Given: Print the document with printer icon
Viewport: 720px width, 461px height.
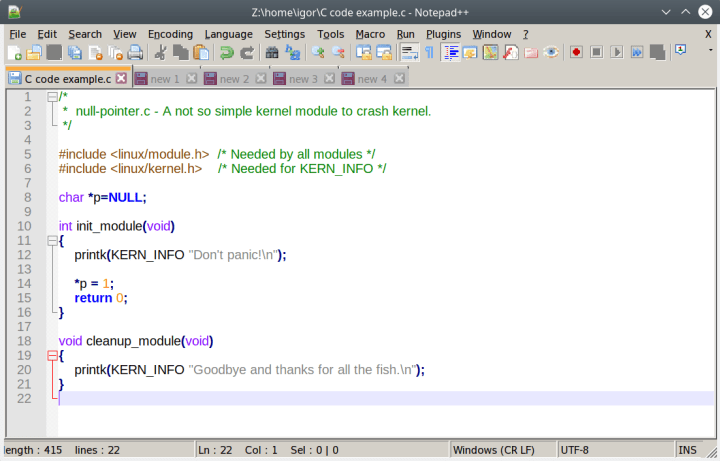Looking at the screenshot, I should tap(135, 52).
